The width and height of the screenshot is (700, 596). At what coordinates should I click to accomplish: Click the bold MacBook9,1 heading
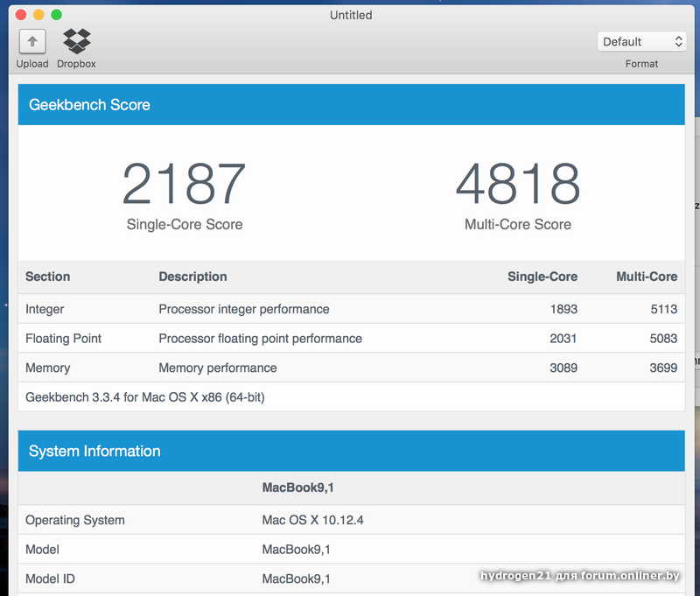pos(297,487)
